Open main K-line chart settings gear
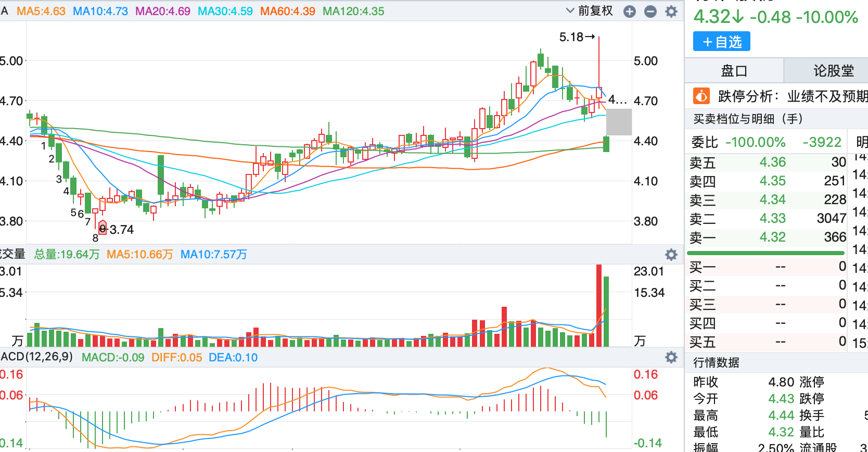 (x=671, y=11)
